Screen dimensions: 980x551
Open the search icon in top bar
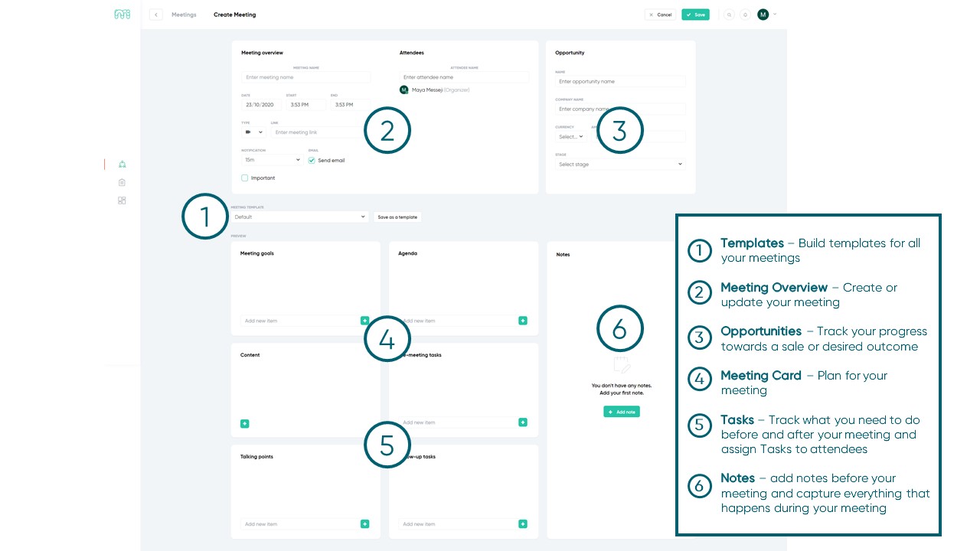pos(729,15)
